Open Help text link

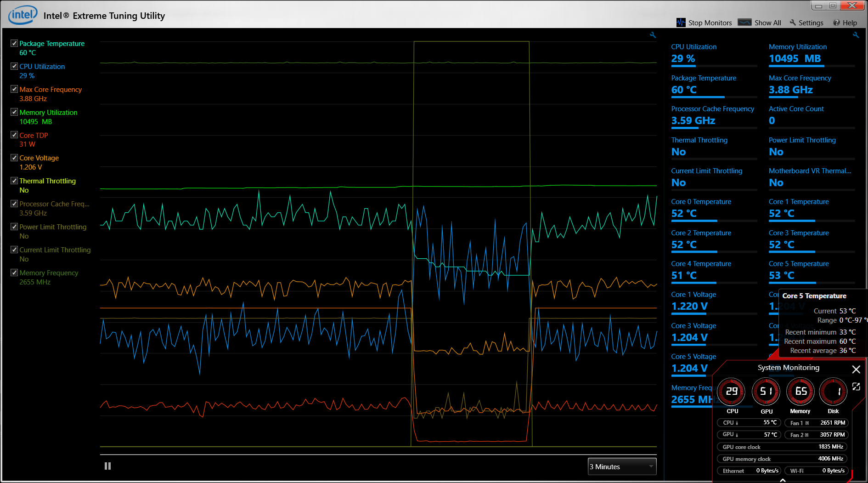pyautogui.click(x=850, y=23)
